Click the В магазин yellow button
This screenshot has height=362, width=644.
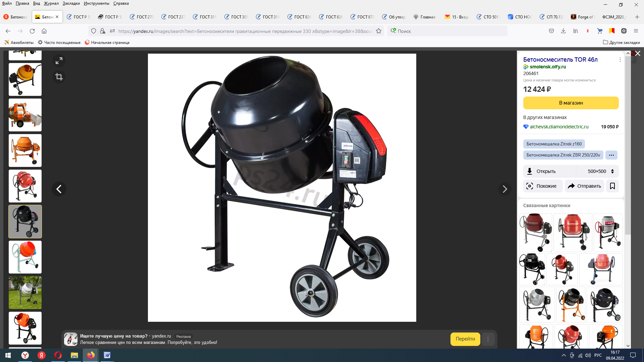(571, 103)
